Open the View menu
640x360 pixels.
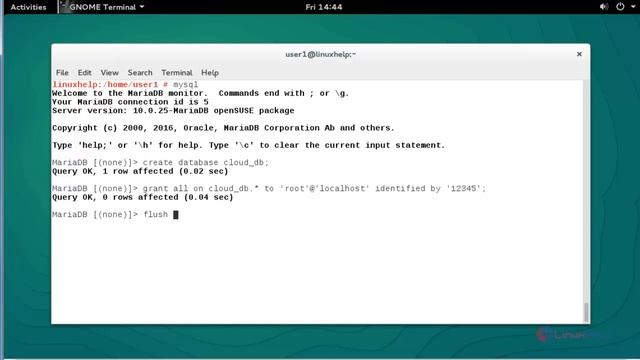[109, 73]
